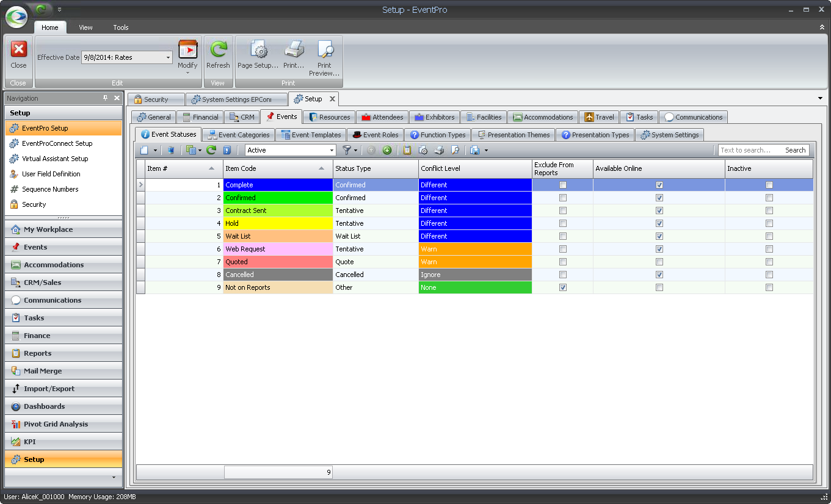Click the Search button
The image size is (831, 504).
(795, 150)
